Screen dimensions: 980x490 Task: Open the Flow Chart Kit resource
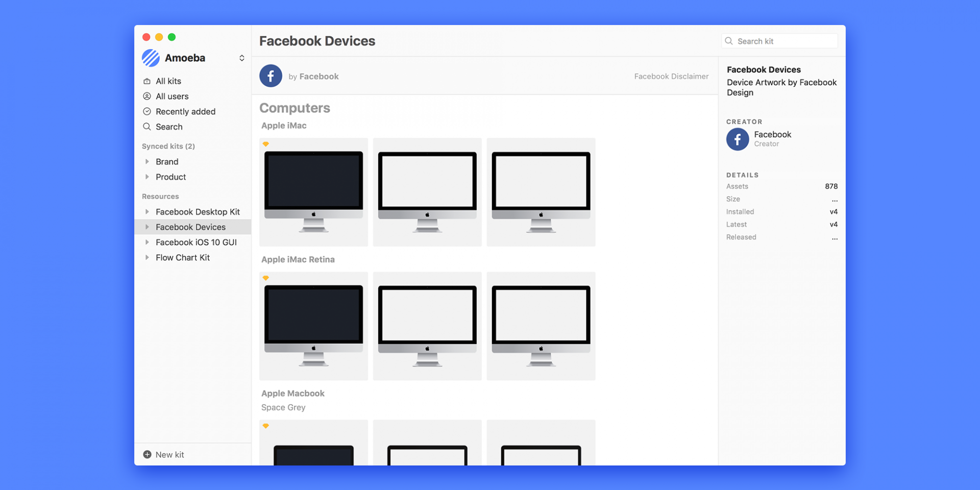click(x=183, y=258)
